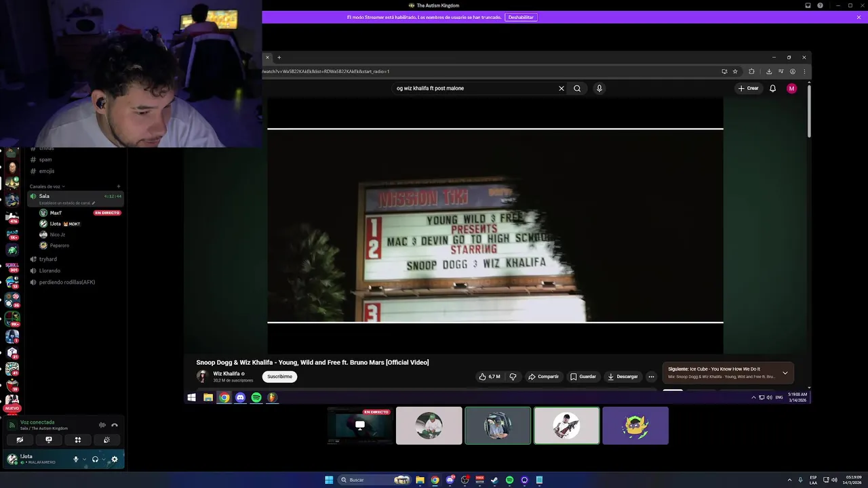Select the purple cat avatar participant tile
868x488 pixels.
[x=635, y=426]
